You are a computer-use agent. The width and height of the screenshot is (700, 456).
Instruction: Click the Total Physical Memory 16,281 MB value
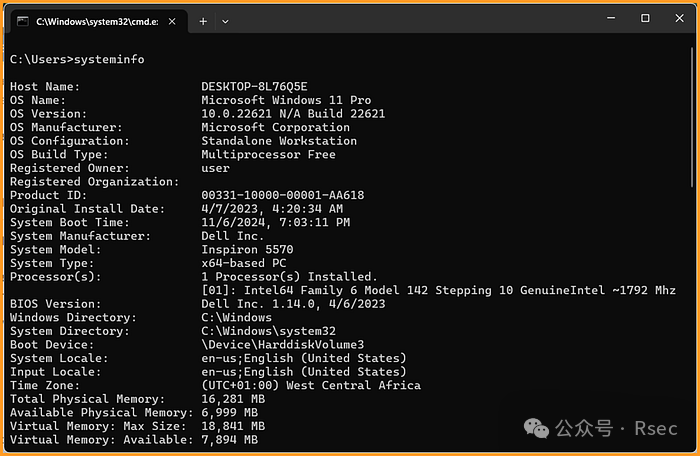coord(233,398)
